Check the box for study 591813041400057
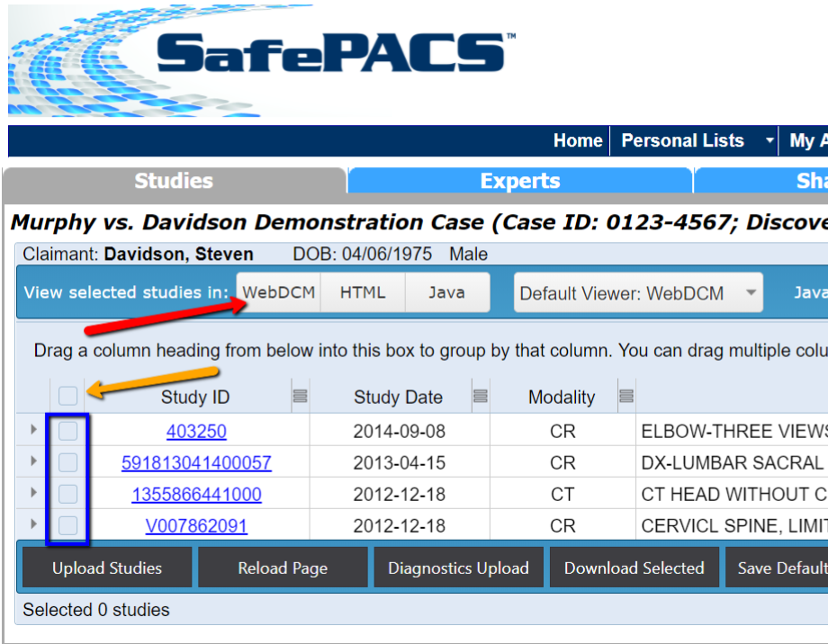Screen dimensions: 828x644 [67, 462]
